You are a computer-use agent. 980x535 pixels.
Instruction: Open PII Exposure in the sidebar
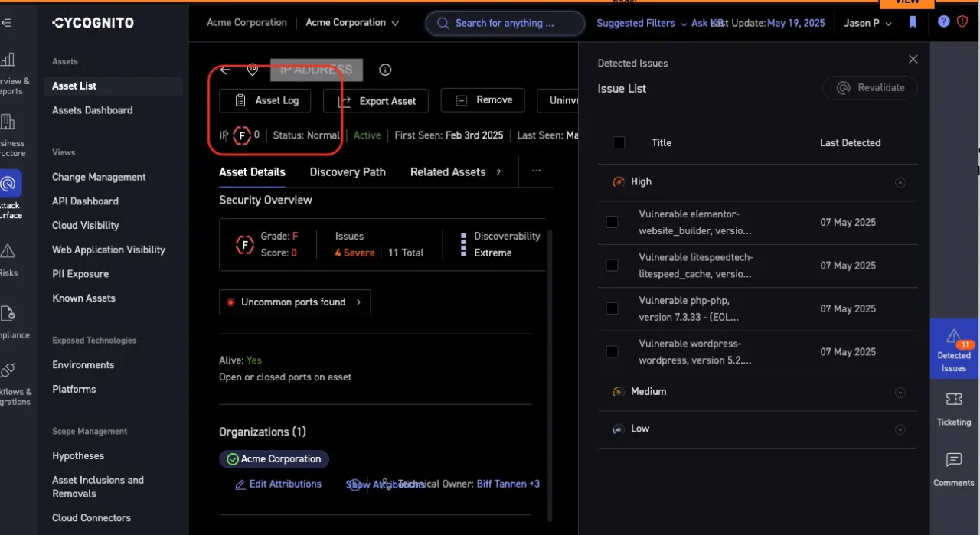(x=80, y=274)
